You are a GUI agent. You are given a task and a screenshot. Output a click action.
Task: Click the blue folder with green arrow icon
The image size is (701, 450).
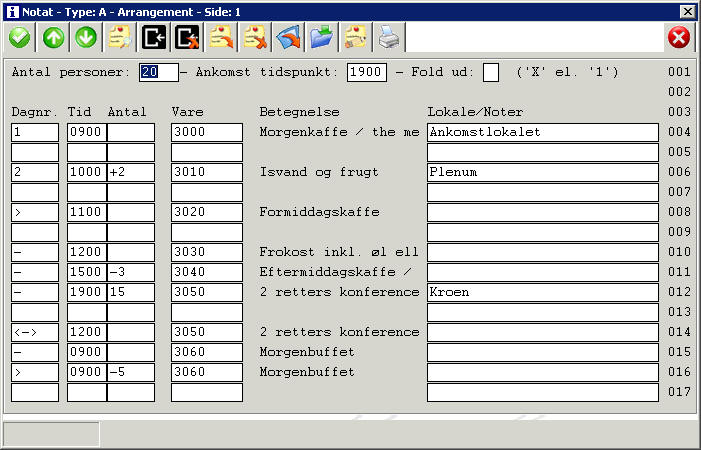(x=322, y=38)
